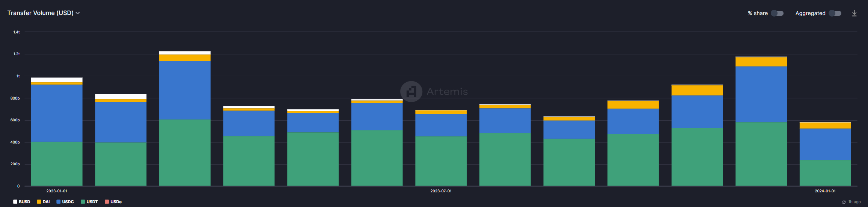Viewport: 868px width, 207px height.
Task: Toggle USDe series in legend
Action: [x=113, y=202]
